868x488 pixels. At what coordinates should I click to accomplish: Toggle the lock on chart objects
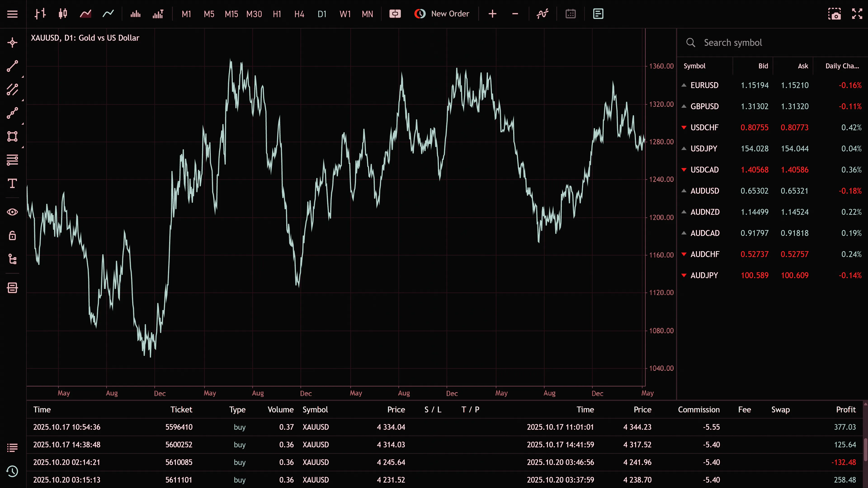(12, 236)
